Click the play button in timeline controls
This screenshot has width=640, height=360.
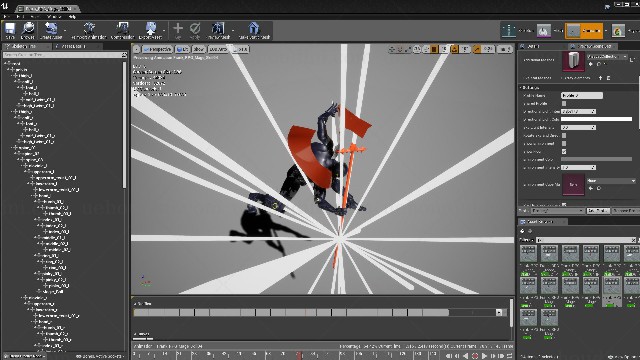pos(484,356)
